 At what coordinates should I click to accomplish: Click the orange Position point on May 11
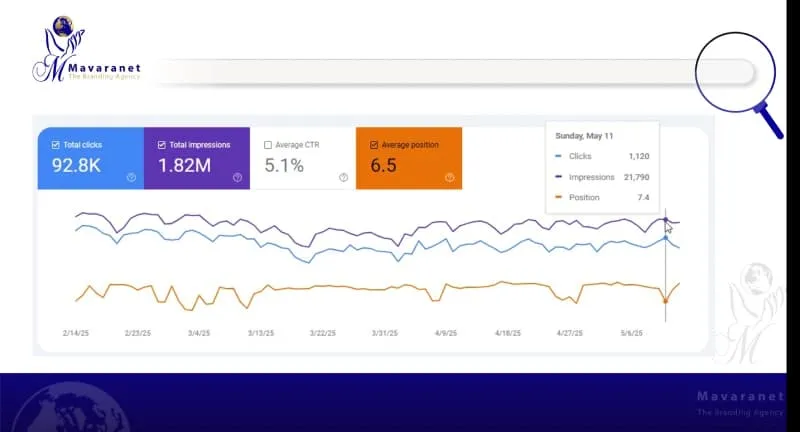666,299
